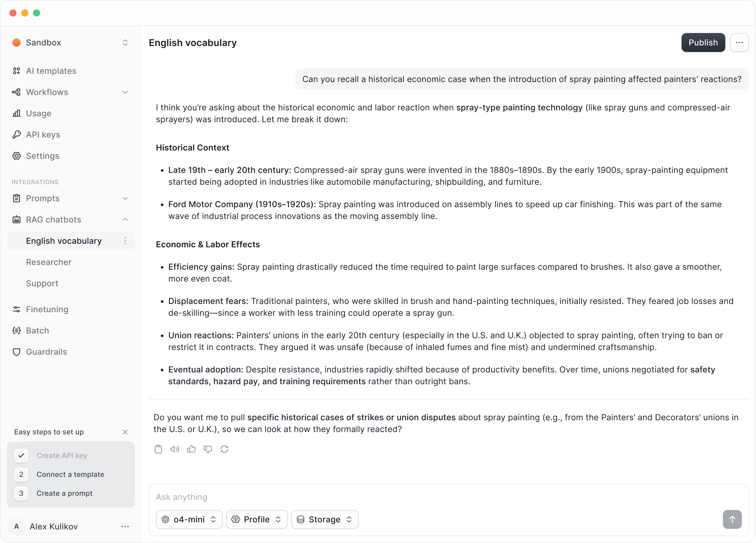756x543 pixels.
Task: Give the response a thumbs up
Action: (191, 449)
